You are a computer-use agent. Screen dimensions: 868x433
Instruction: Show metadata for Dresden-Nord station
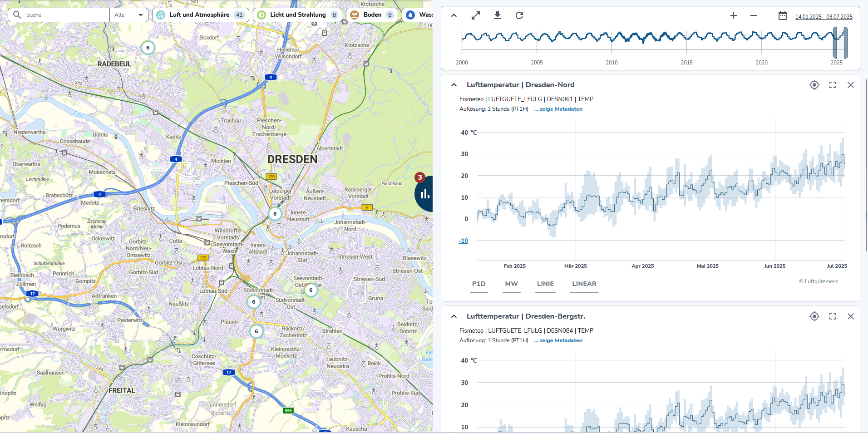[558, 109]
